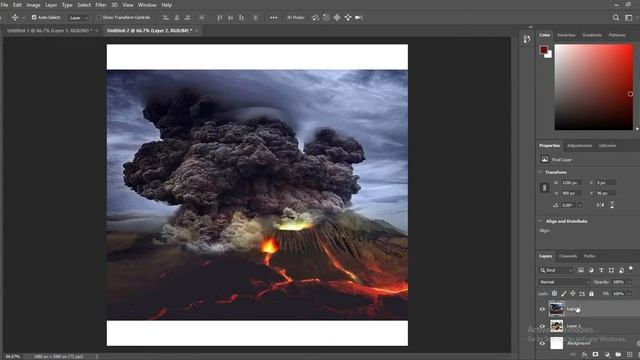Click inside the red color picker field
This screenshot has height=360, width=640.
[x=593, y=87]
